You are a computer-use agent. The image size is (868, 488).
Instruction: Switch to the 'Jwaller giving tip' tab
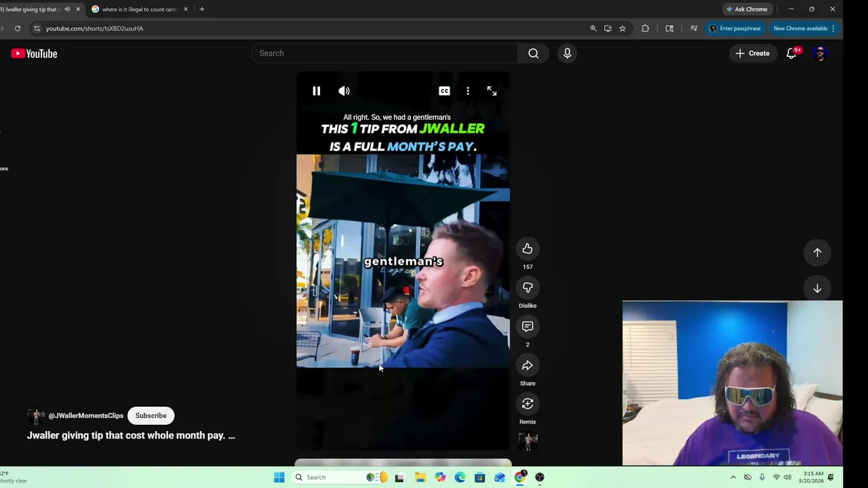click(x=33, y=9)
